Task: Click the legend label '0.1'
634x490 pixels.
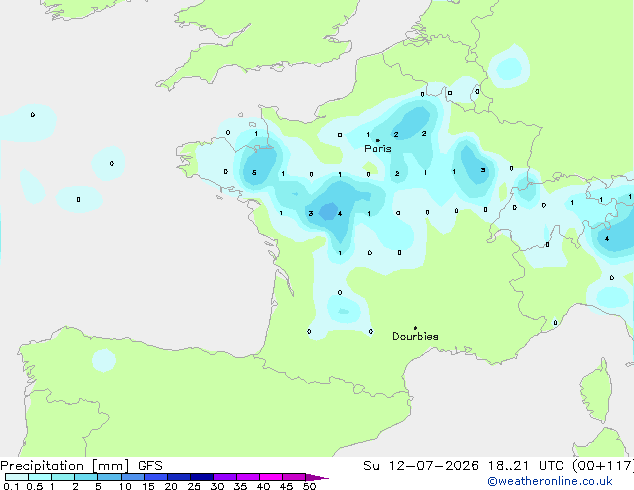Action: [x=11, y=486]
